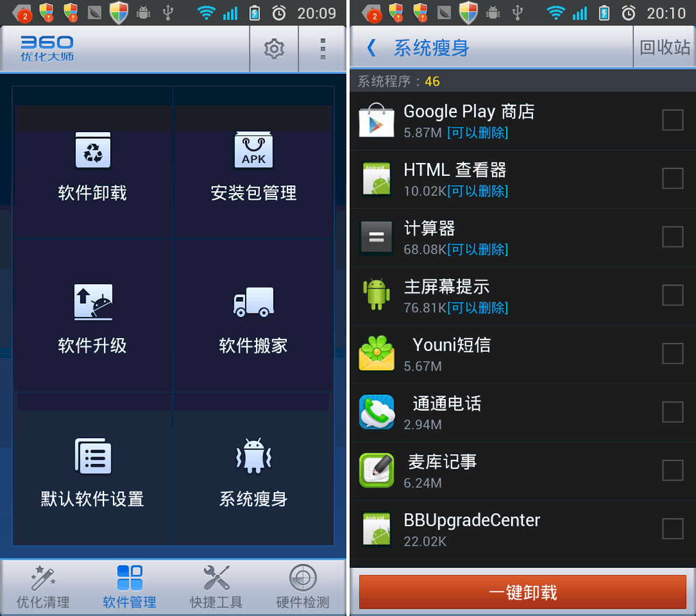Tap the 软件搬家 label

tap(253, 346)
